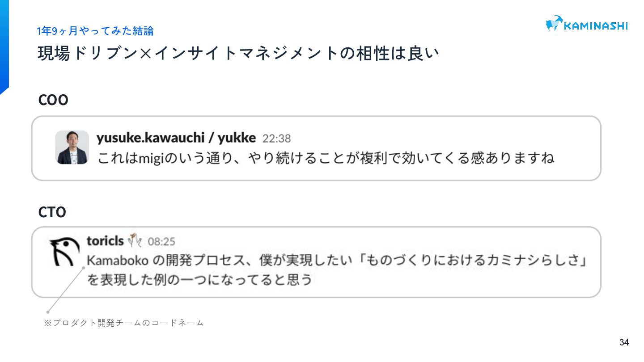Viewport: 644px width, 362px height.
Task: Click the blue subtitle 1年9ヶ月やってみた結論
Action: tap(95, 31)
